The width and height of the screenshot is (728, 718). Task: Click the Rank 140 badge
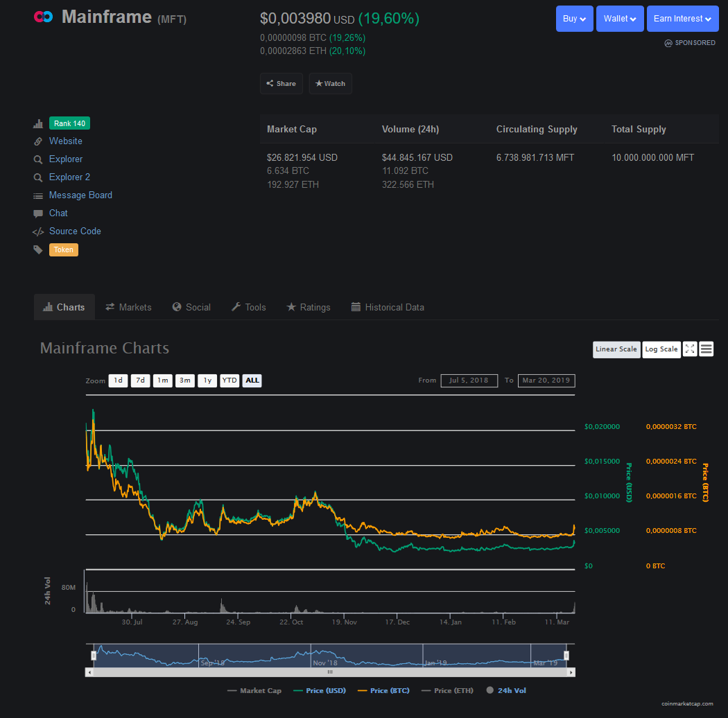pos(69,123)
